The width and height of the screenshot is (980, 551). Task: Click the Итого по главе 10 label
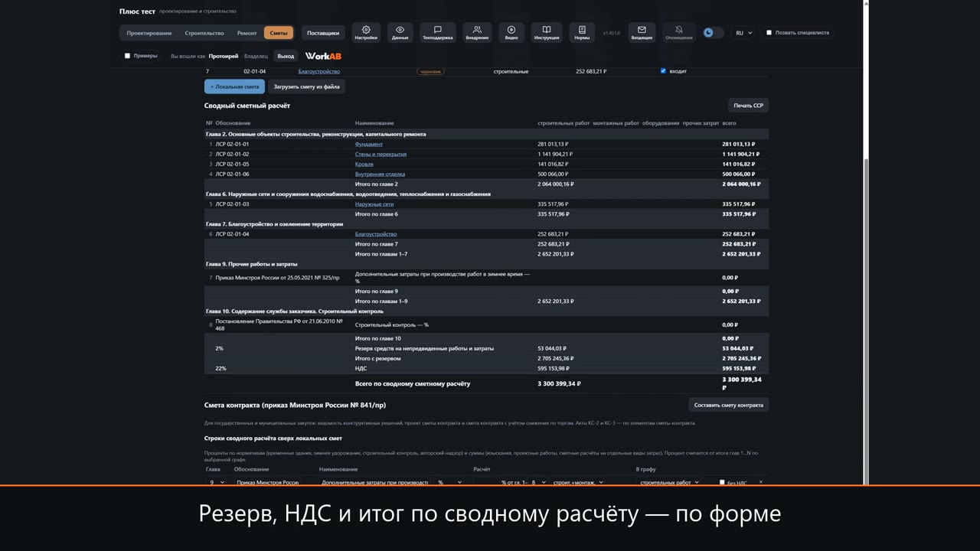pos(378,338)
